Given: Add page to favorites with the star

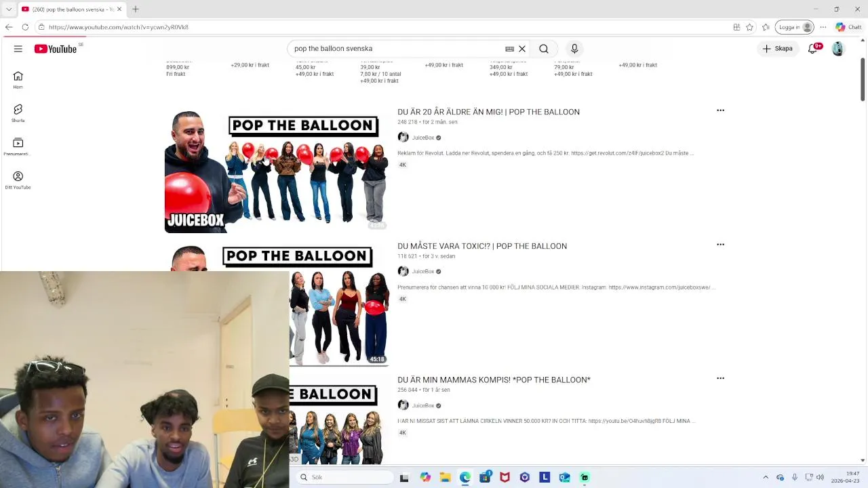Looking at the screenshot, I should pyautogui.click(x=749, y=27).
